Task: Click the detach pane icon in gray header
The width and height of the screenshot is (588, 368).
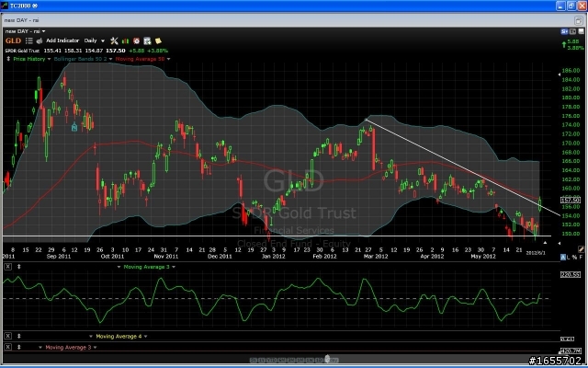Action: tap(578, 20)
